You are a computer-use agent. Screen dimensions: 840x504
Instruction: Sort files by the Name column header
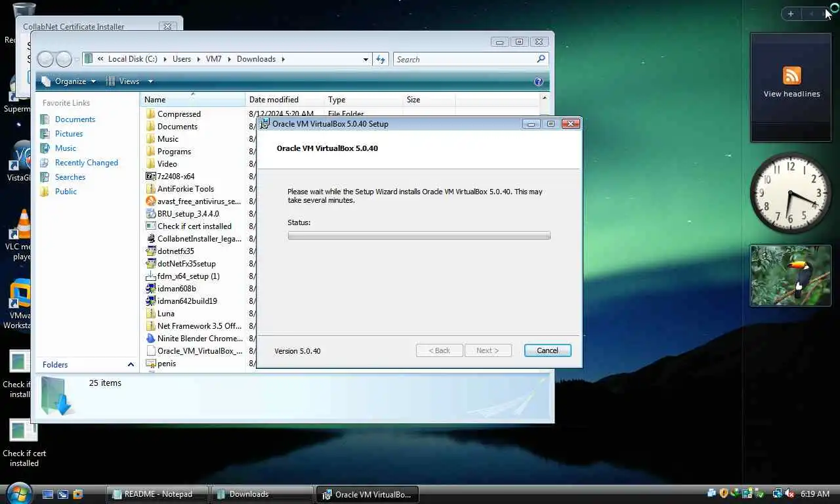click(193, 100)
